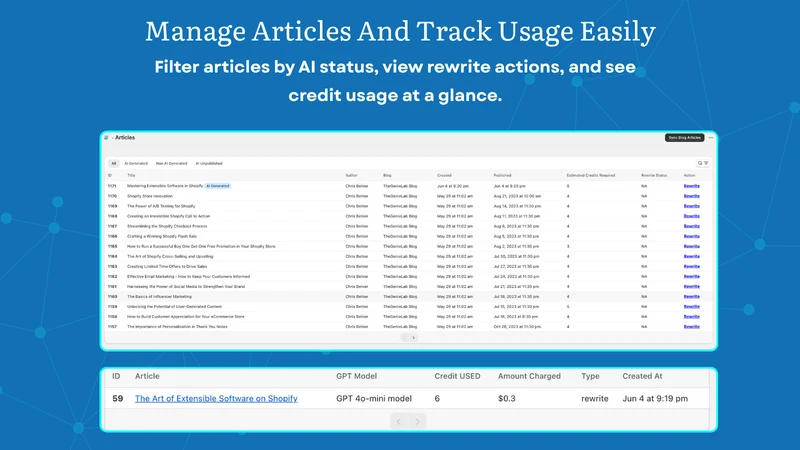Click Rewrite for article 1168

[x=691, y=216]
